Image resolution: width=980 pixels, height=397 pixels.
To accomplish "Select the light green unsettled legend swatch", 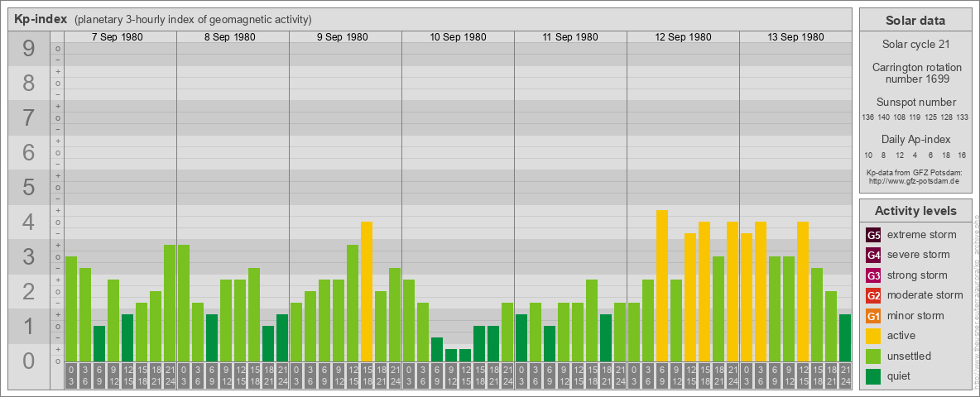I will (x=873, y=356).
